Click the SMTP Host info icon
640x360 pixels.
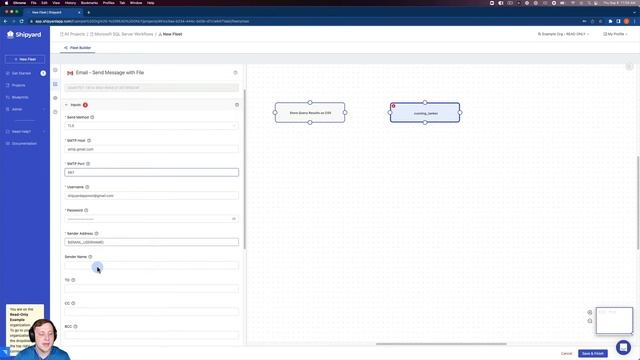(x=89, y=140)
